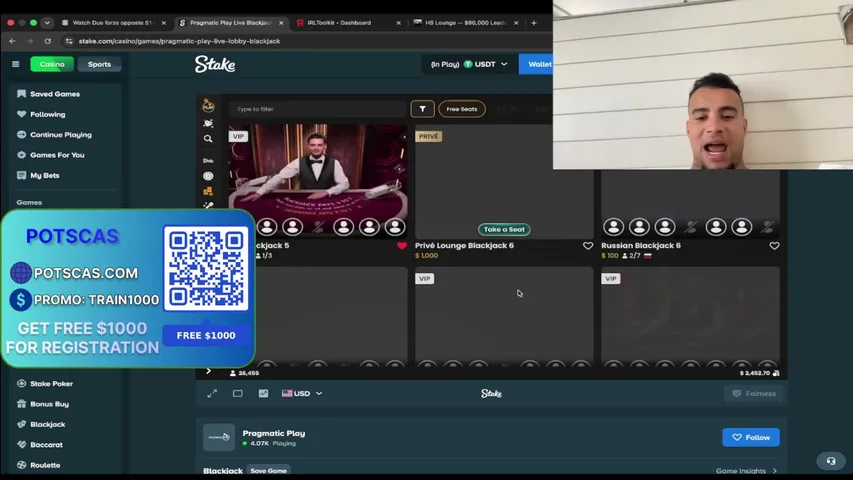This screenshot has width=853, height=480.
Task: Switch to Sports tab
Action: (x=99, y=64)
